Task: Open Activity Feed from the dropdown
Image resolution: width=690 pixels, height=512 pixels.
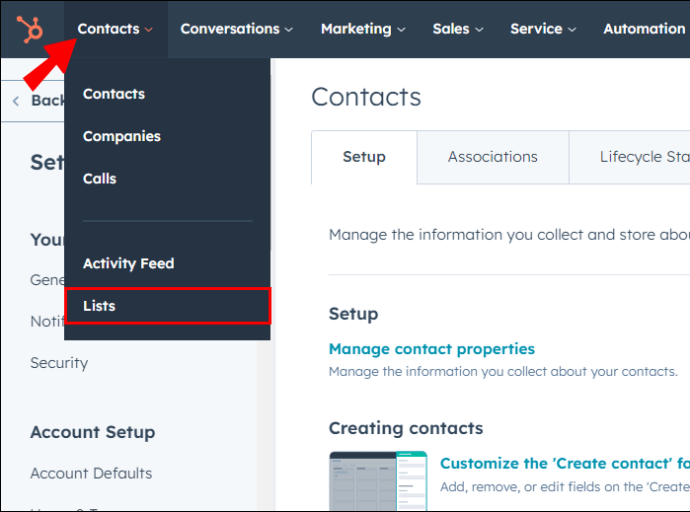Action: point(128,263)
